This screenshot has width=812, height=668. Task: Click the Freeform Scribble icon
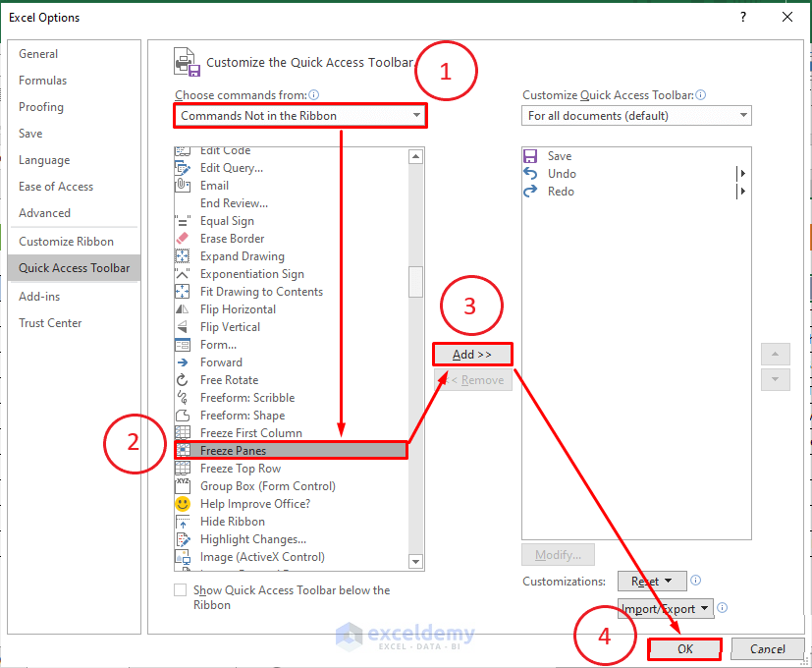click(x=183, y=398)
